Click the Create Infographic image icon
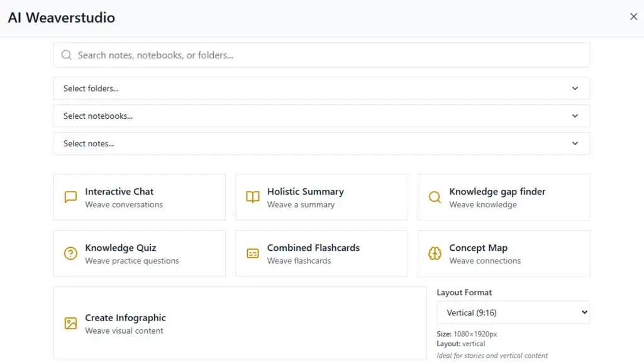 (x=70, y=324)
